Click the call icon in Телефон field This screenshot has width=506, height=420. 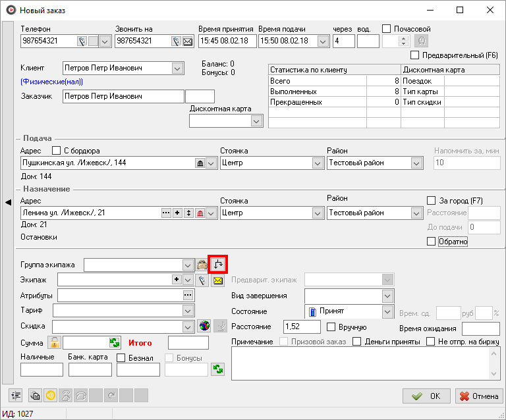[x=82, y=41]
